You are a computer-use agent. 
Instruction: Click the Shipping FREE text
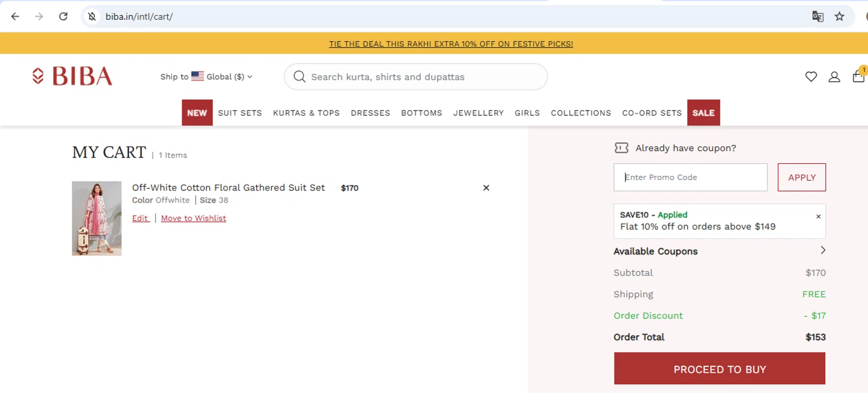[814, 294]
